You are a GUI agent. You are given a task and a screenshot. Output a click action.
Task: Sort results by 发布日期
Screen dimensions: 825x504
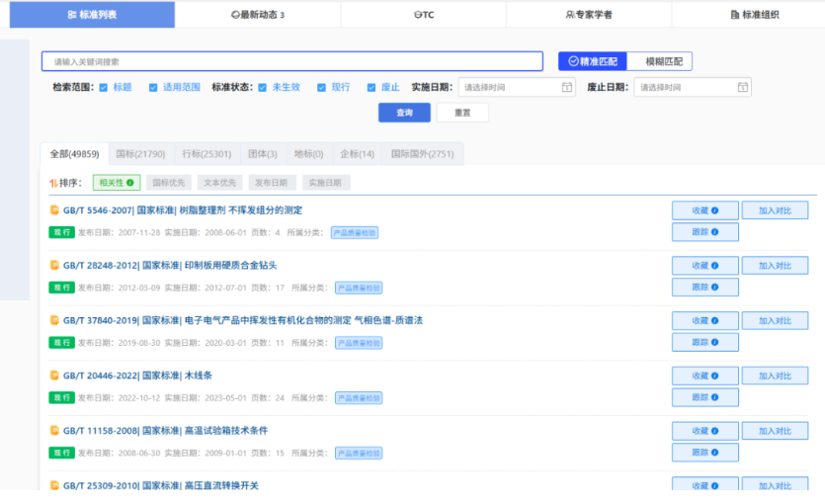(x=271, y=183)
